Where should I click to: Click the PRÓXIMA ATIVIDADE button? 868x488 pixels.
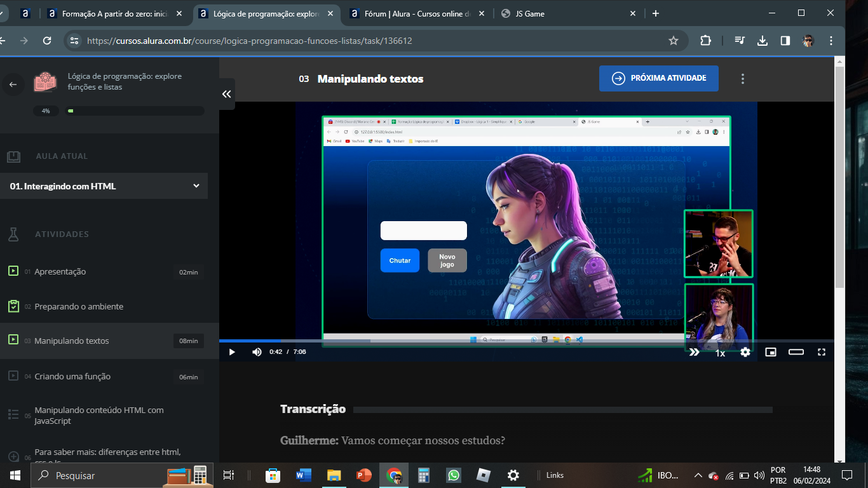pyautogui.click(x=659, y=78)
